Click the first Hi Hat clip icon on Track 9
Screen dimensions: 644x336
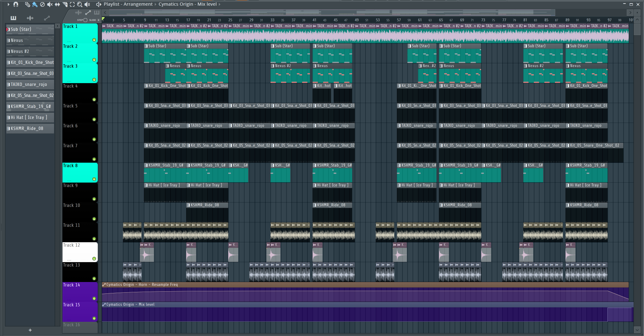coord(146,185)
